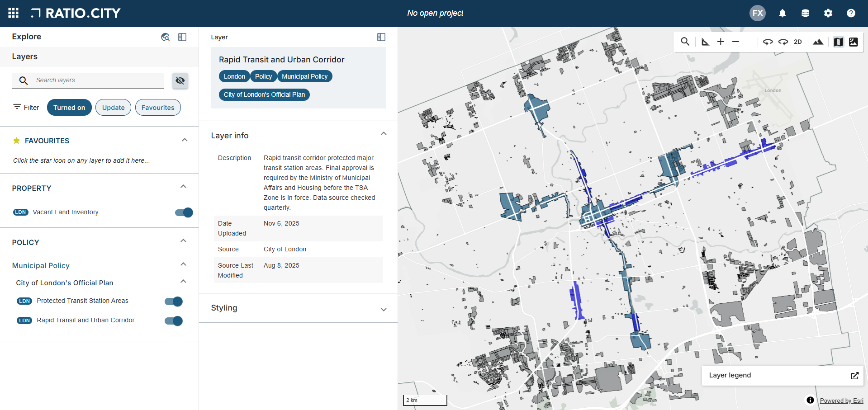Switch the map to 2D view
868x410 pixels.
click(x=797, y=42)
